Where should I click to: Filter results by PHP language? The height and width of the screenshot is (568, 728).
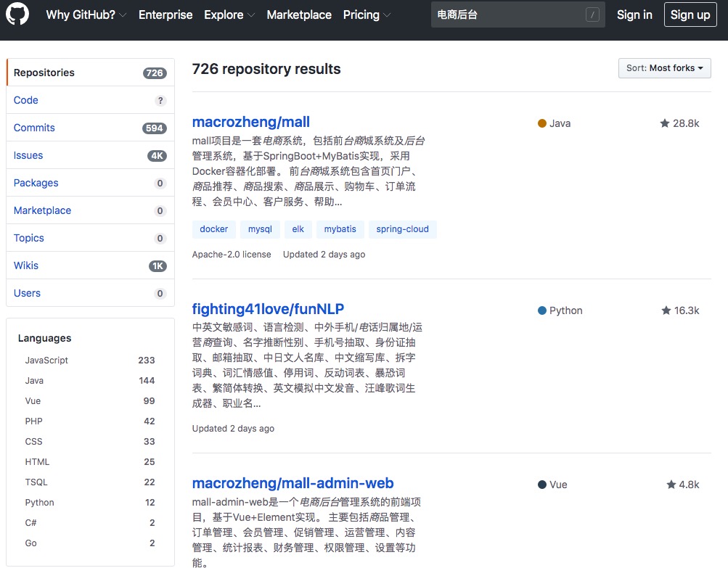coord(90,421)
